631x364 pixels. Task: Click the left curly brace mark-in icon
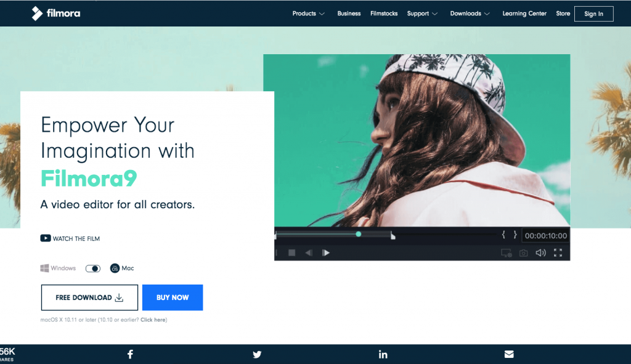(x=503, y=235)
